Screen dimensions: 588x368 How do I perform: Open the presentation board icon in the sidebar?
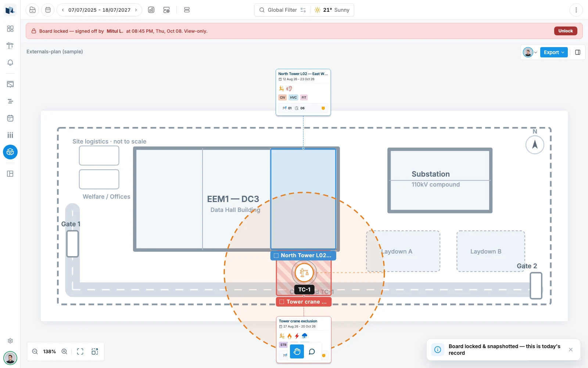click(10, 84)
